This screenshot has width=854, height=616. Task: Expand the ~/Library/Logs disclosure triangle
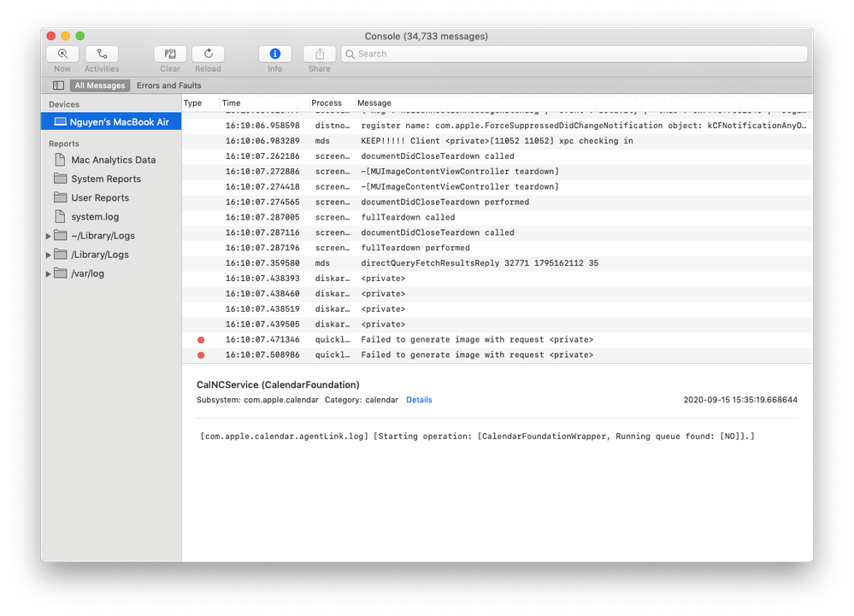49,236
